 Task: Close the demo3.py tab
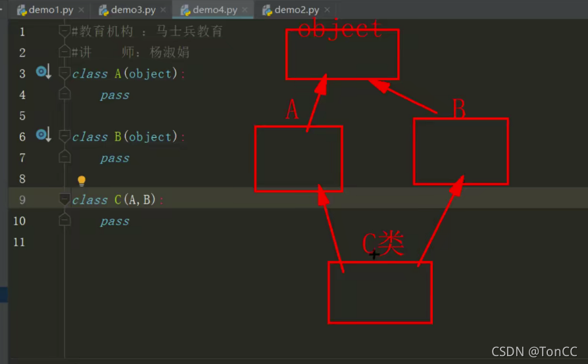(163, 10)
